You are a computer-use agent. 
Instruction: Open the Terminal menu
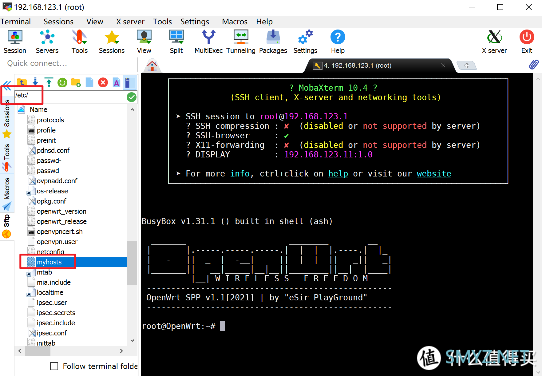pyautogui.click(x=16, y=21)
